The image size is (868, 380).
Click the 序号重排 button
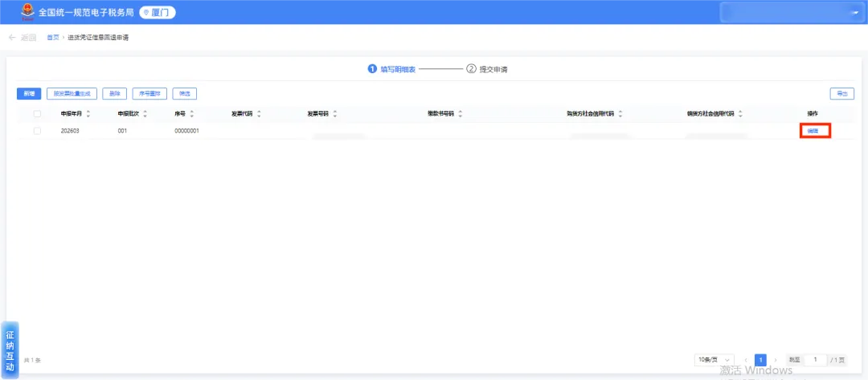(x=150, y=94)
